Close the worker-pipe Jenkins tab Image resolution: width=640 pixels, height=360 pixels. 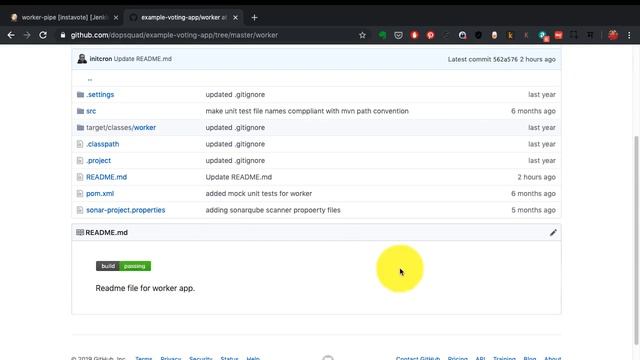tap(116, 18)
